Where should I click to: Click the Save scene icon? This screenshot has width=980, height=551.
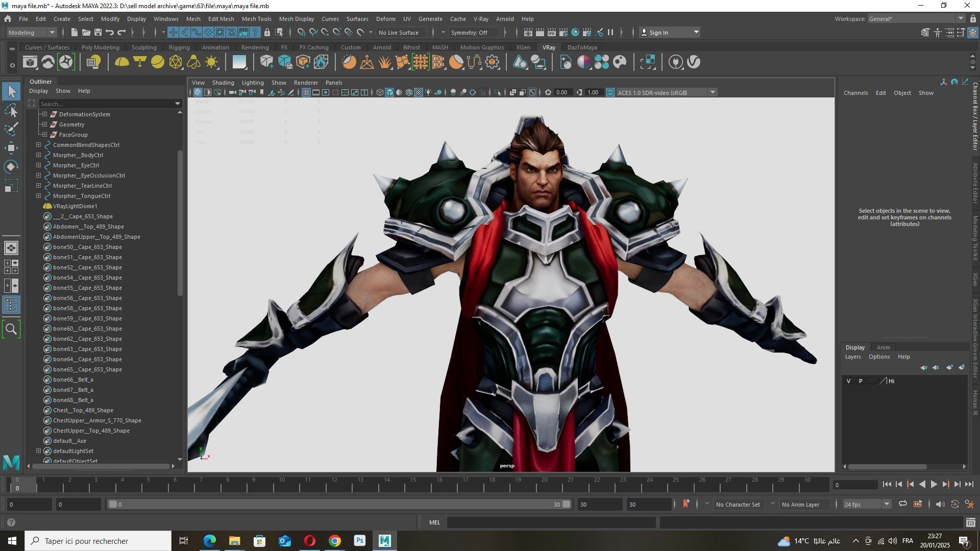[97, 33]
